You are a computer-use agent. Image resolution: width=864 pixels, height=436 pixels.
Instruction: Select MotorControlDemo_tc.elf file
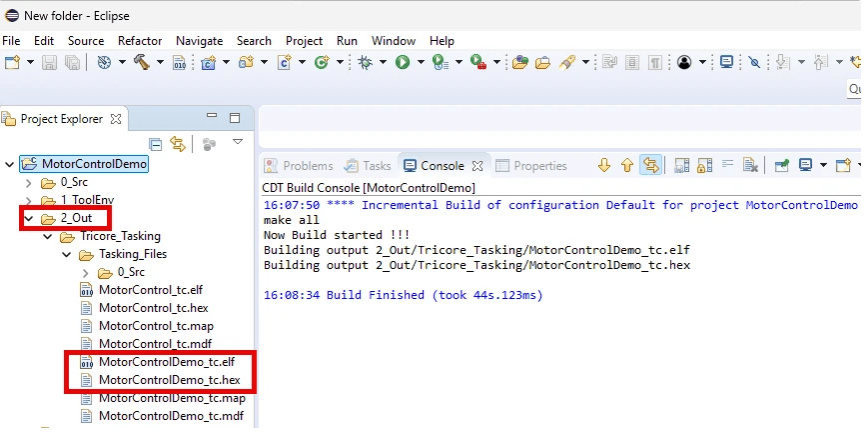167,362
